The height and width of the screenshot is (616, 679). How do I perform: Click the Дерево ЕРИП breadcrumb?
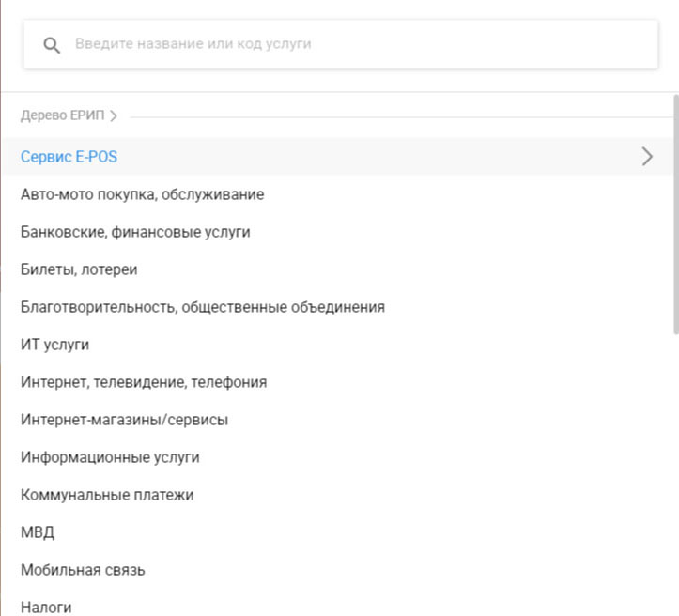pos(62,115)
